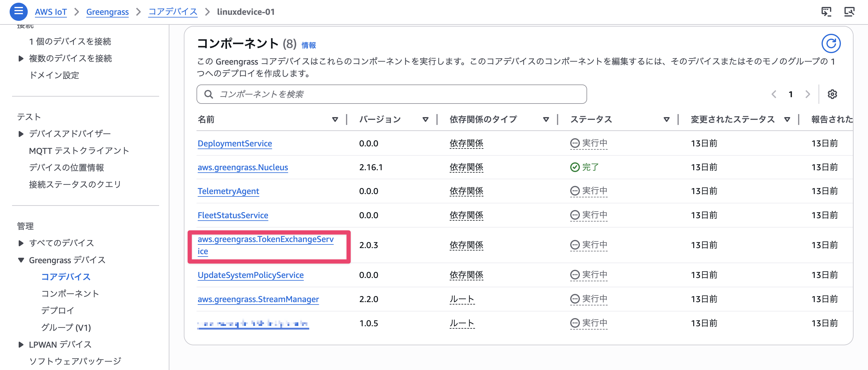Viewport: 868px width, 370px height.
Task: Go to previous page arrow
Action: (x=774, y=94)
